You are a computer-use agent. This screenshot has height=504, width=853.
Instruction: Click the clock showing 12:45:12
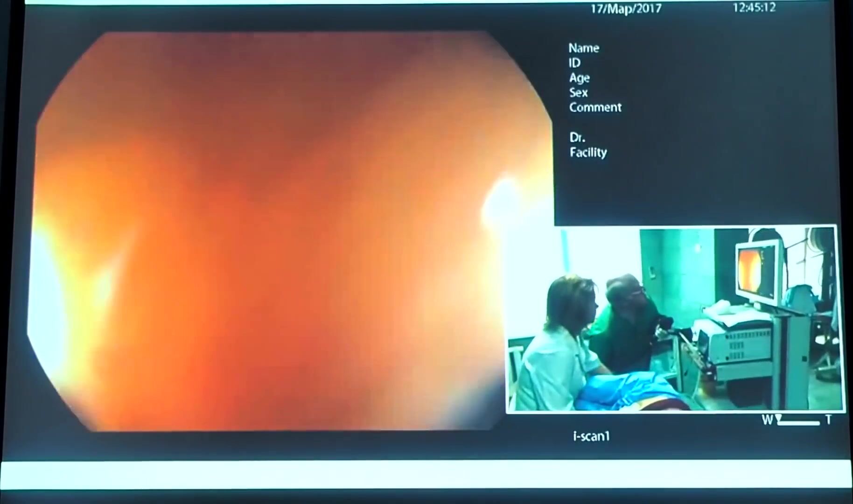pyautogui.click(x=754, y=7)
